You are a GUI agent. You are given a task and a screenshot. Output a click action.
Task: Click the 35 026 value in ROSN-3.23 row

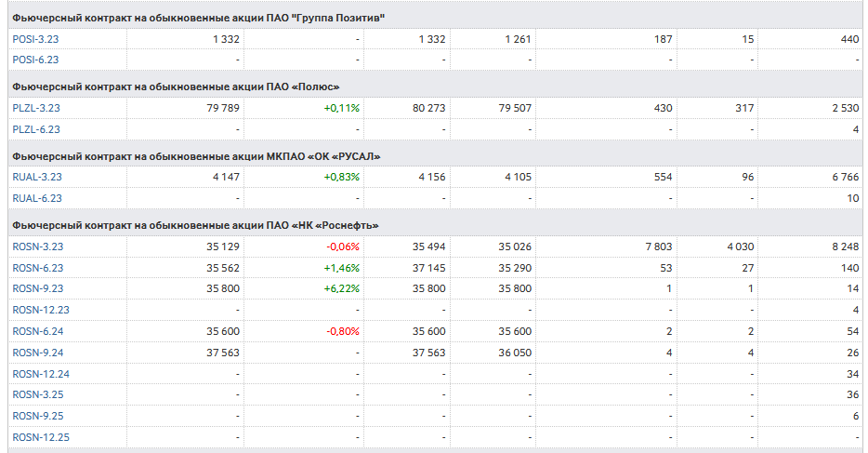pyautogui.click(x=515, y=246)
